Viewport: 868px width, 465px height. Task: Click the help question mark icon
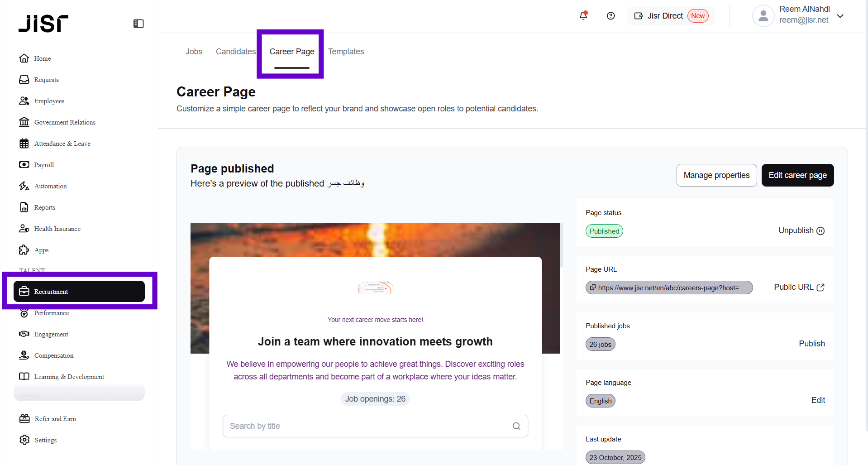pos(610,16)
